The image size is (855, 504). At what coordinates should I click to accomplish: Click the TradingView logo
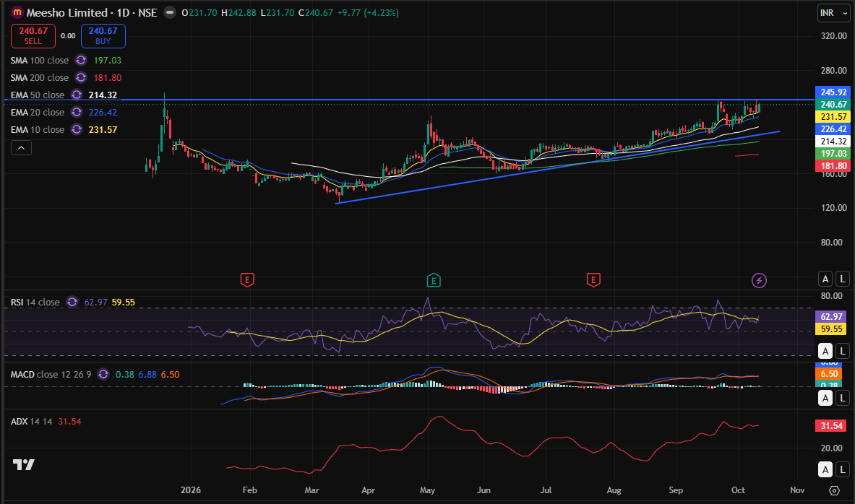(23, 464)
